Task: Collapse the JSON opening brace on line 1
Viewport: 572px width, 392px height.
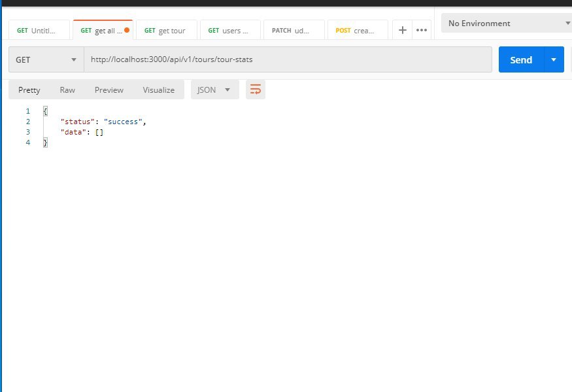Action: point(45,111)
